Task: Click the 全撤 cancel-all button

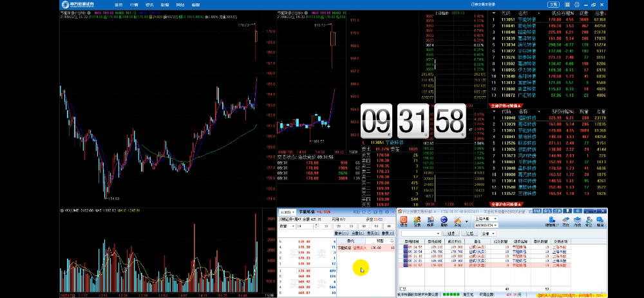Action: (357, 233)
